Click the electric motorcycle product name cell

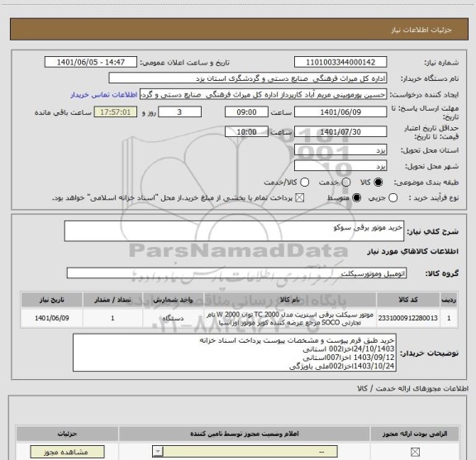[x=290, y=318]
